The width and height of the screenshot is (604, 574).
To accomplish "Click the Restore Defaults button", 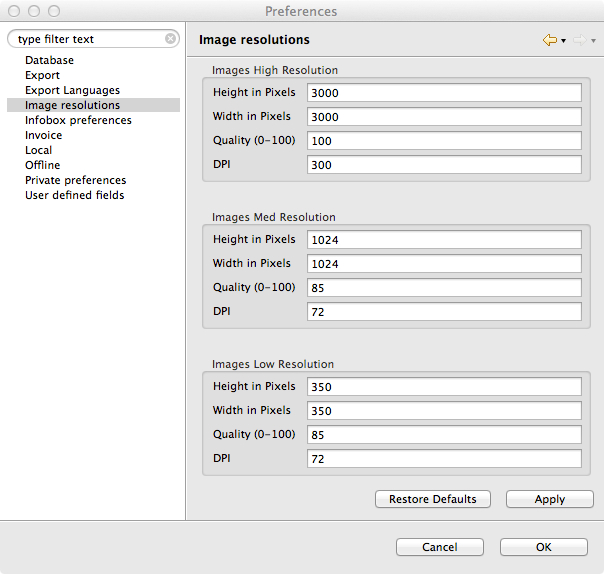I will 433,499.
